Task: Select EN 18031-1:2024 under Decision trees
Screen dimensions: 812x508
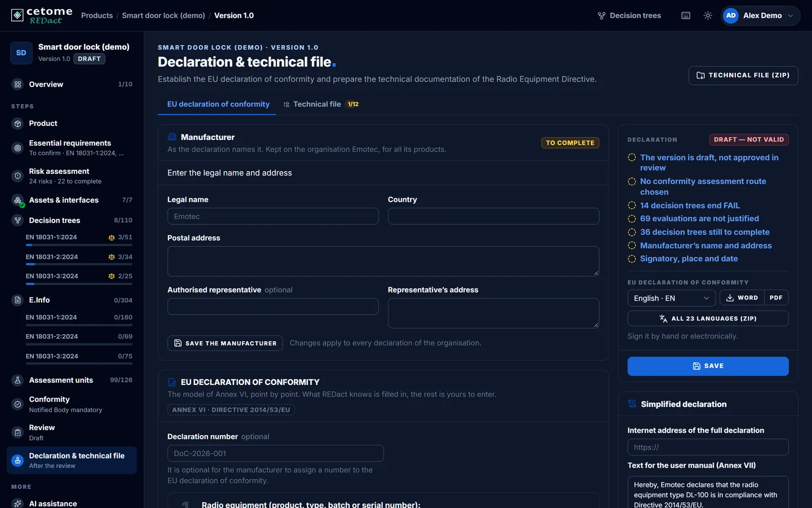Action: click(79, 240)
